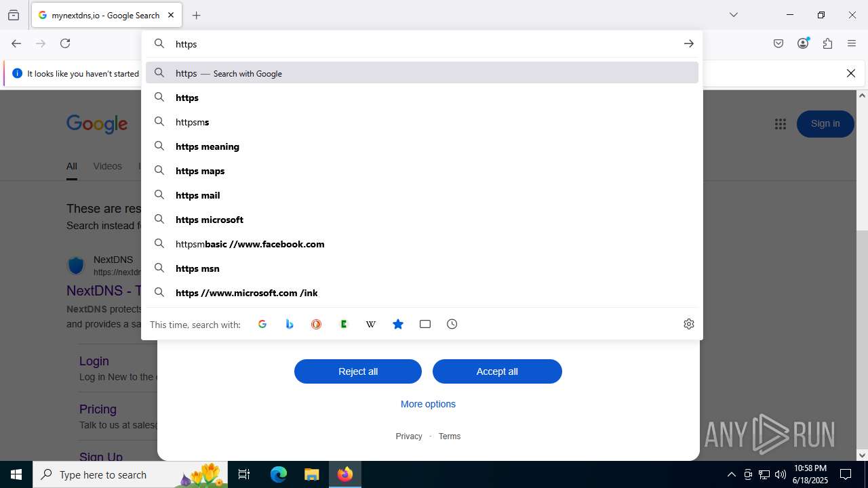
Task: Switch to the Videos results tab
Action: click(107, 167)
